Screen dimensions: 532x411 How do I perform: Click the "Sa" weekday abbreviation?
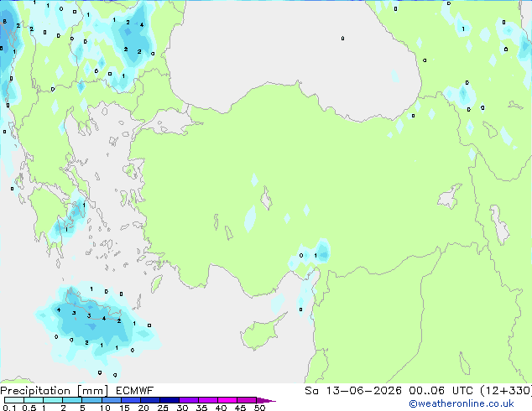311,391
